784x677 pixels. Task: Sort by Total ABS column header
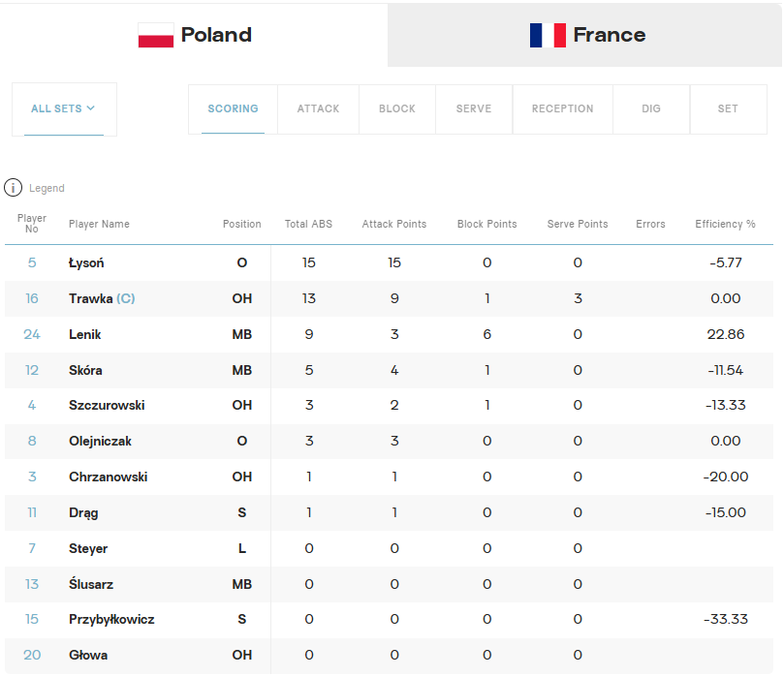308,224
